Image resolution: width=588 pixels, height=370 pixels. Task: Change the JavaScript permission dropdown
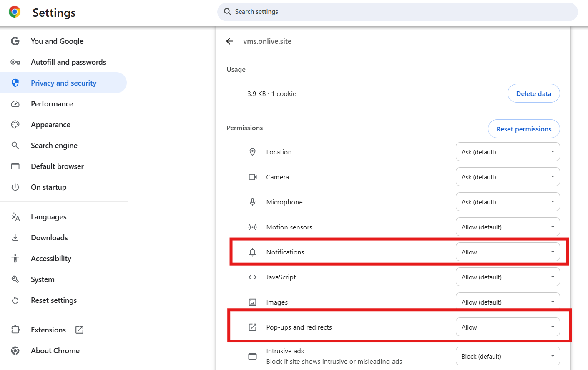click(508, 277)
